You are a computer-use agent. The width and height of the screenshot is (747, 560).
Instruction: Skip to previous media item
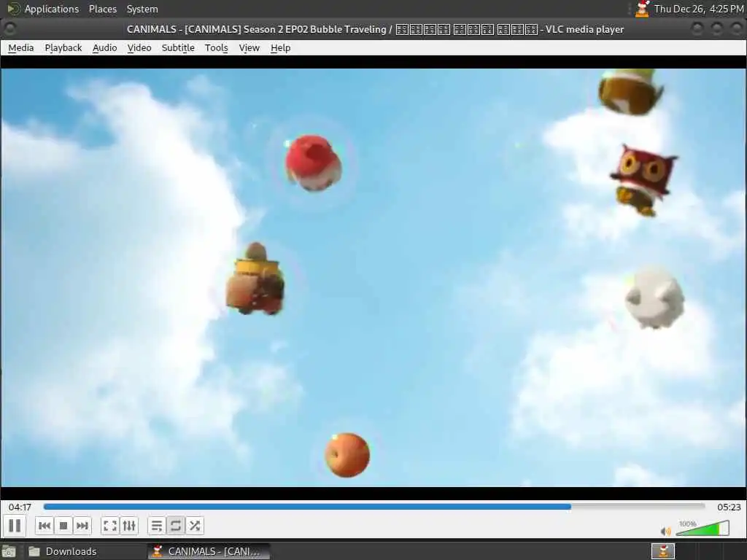click(44, 526)
